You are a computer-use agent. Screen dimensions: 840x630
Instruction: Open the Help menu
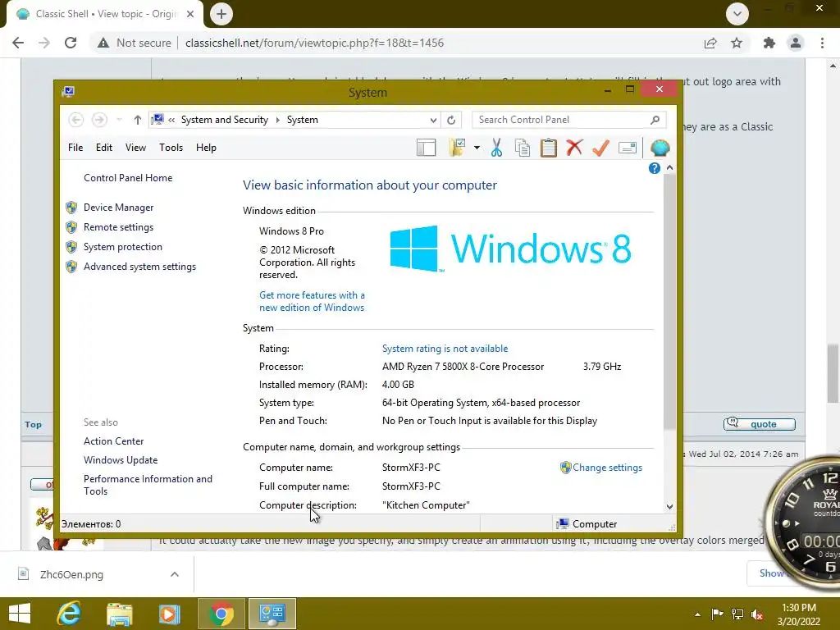pyautogui.click(x=206, y=148)
